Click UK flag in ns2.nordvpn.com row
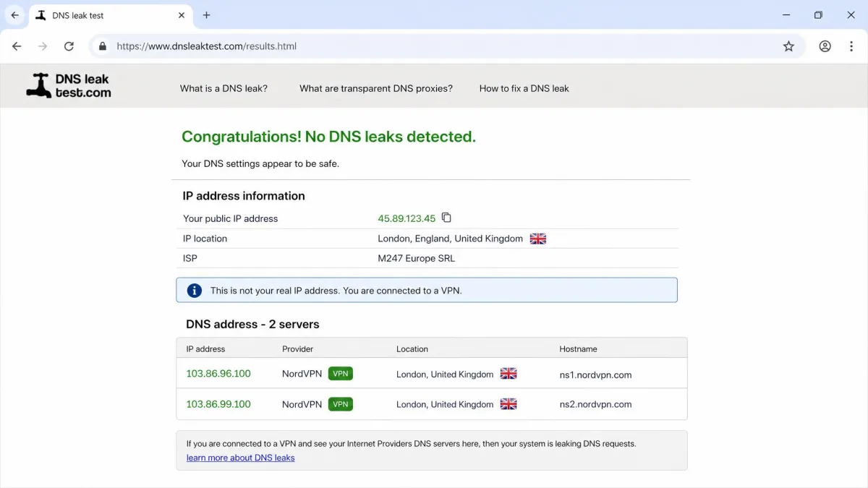The image size is (868, 488). [x=509, y=404]
